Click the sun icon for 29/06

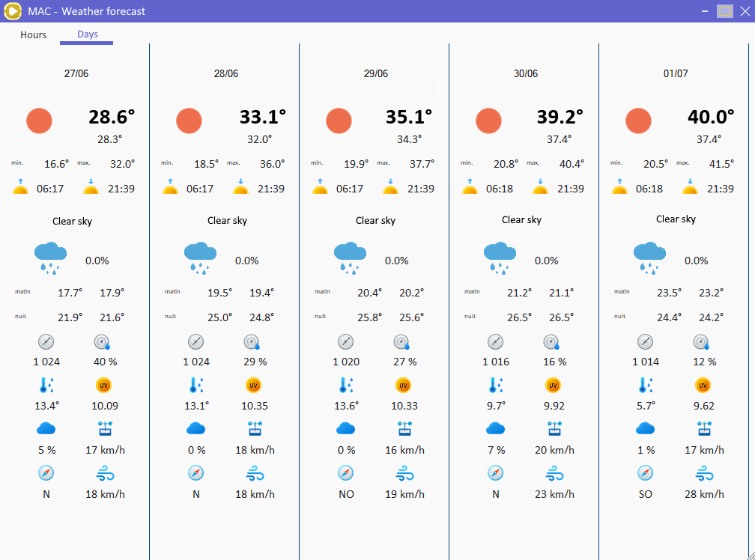(x=339, y=121)
